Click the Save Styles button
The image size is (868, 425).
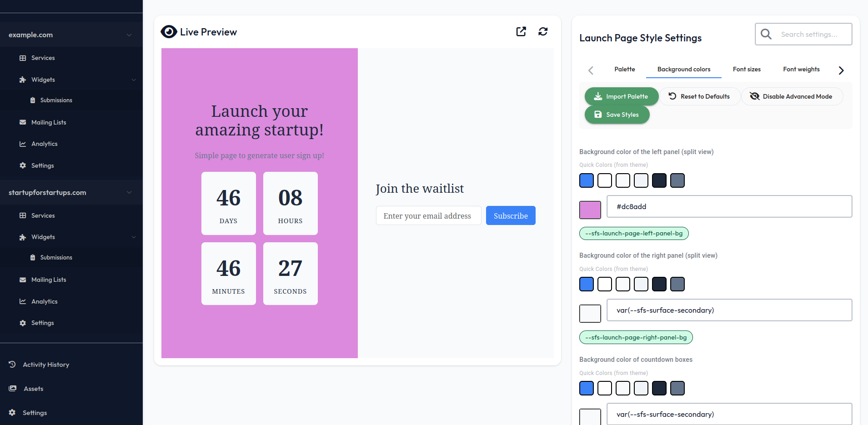coord(617,115)
